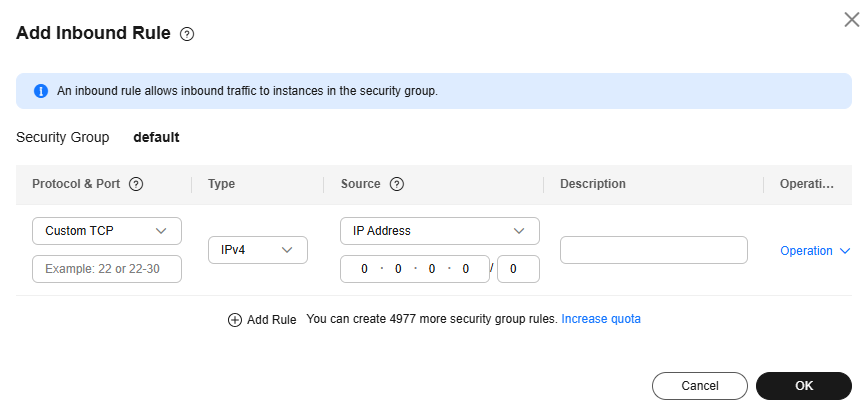Click the truncated Operati... column header

[x=807, y=184]
